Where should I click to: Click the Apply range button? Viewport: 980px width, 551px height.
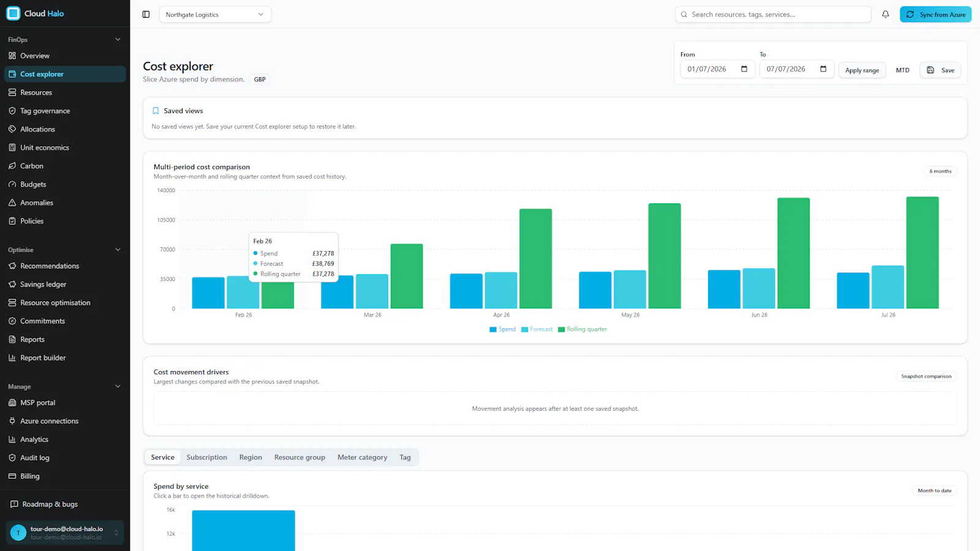(862, 70)
